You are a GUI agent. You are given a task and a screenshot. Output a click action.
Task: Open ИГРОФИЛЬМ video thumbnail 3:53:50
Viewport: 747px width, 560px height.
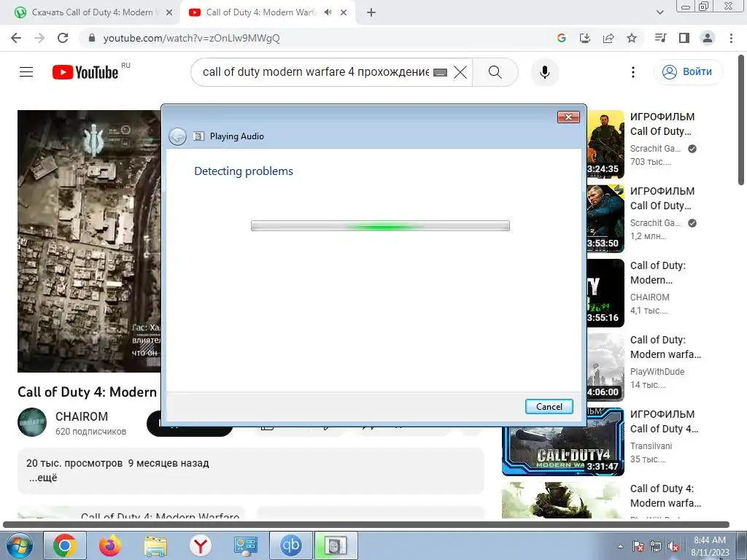[x=605, y=219]
